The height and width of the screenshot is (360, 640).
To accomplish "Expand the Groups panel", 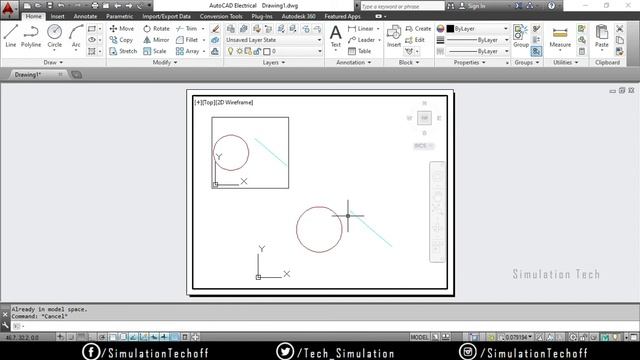I will coord(527,62).
